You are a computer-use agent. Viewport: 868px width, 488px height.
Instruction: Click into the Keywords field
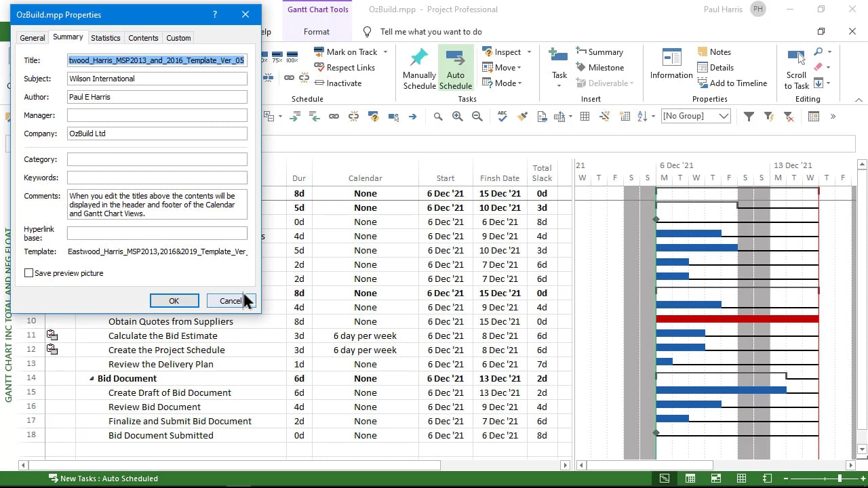click(157, 178)
